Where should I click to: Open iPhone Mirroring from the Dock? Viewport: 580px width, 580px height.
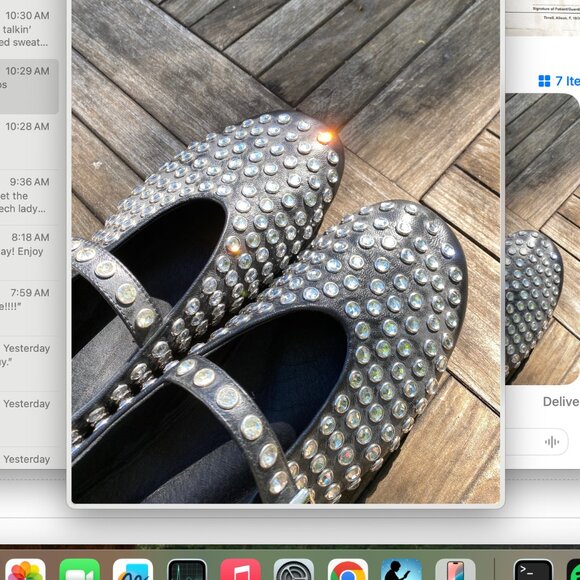[455, 570]
